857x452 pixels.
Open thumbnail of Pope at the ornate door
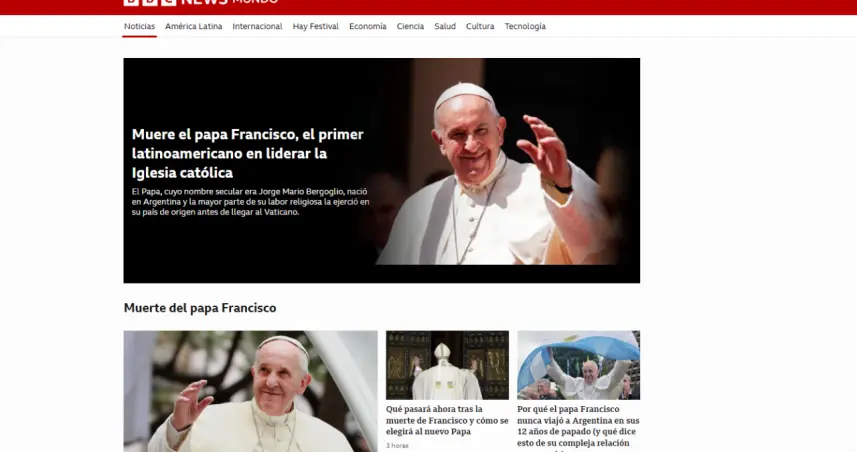pyautogui.click(x=447, y=365)
